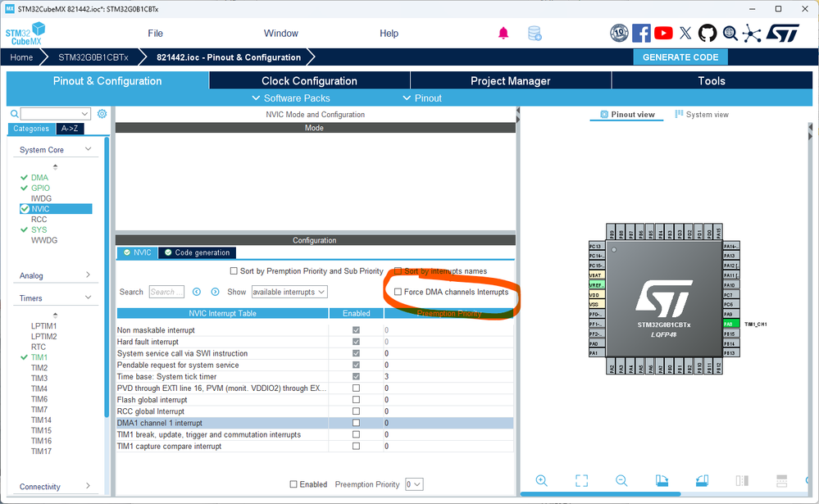Image resolution: width=819 pixels, height=504 pixels.
Task: Switch to Tools tab
Action: [x=712, y=81]
